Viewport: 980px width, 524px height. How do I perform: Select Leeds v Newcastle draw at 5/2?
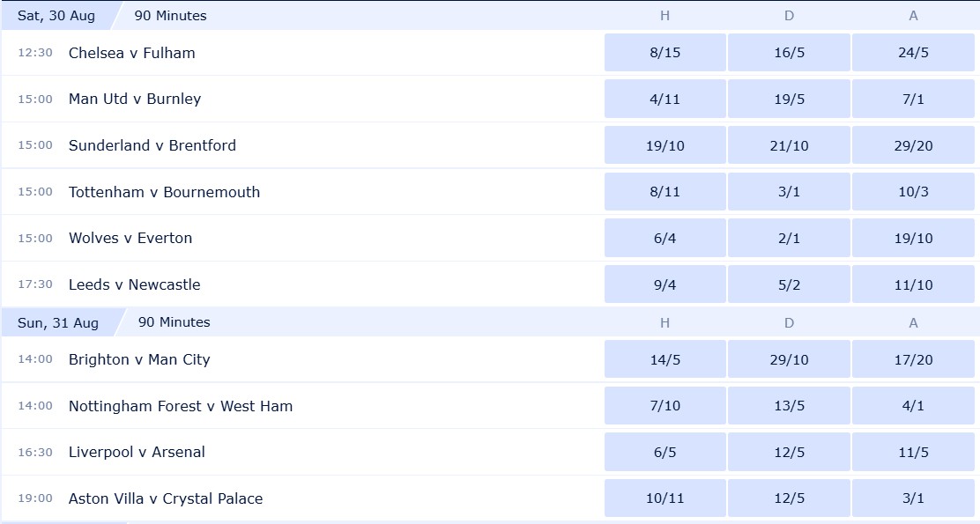789,284
